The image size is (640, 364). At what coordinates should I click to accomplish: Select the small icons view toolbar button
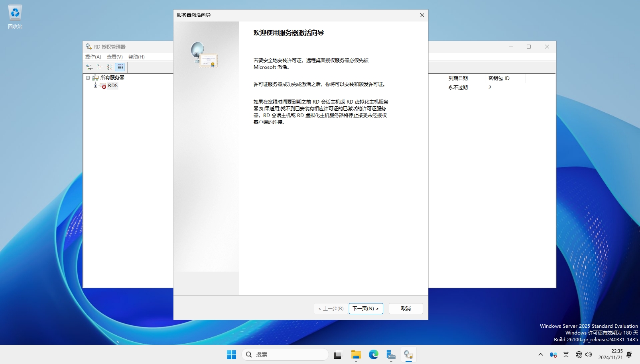tap(100, 67)
